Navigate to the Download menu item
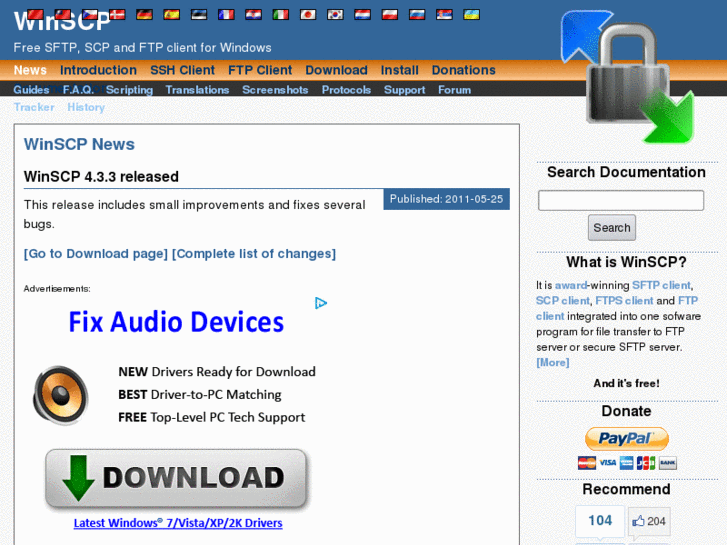Viewport: 727px width, 545px height. (x=337, y=70)
